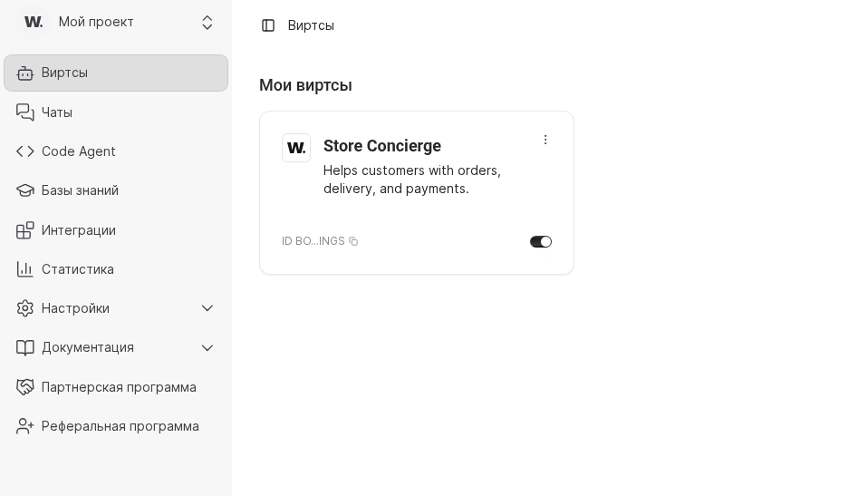This screenshot has width=868, height=496.
Task: Expand the Настройки section chevron
Action: tap(207, 308)
